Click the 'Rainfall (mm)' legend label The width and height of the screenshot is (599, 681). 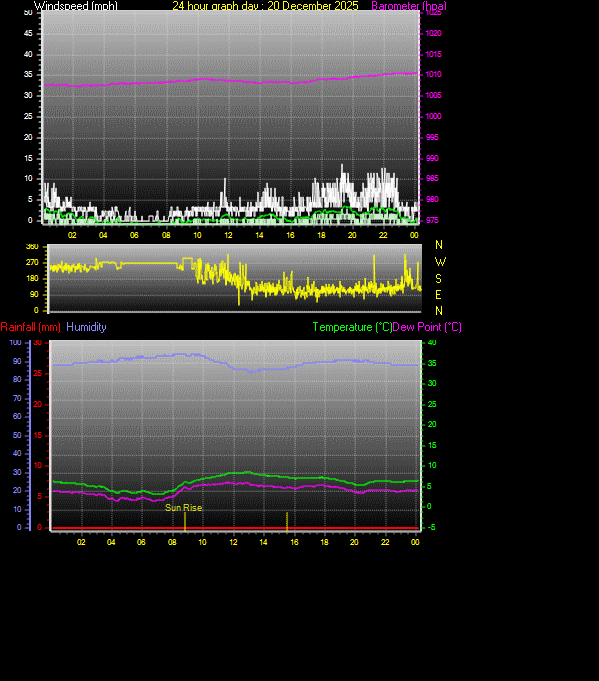tap(31, 327)
